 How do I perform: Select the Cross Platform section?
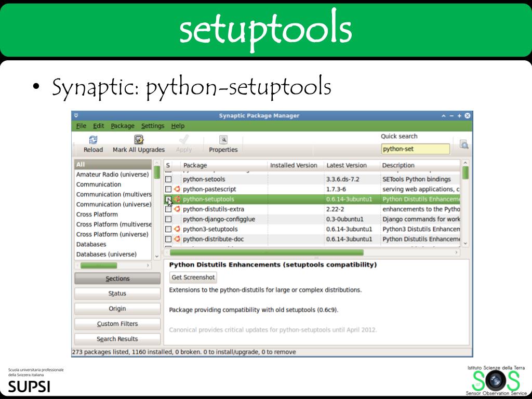click(x=113, y=215)
